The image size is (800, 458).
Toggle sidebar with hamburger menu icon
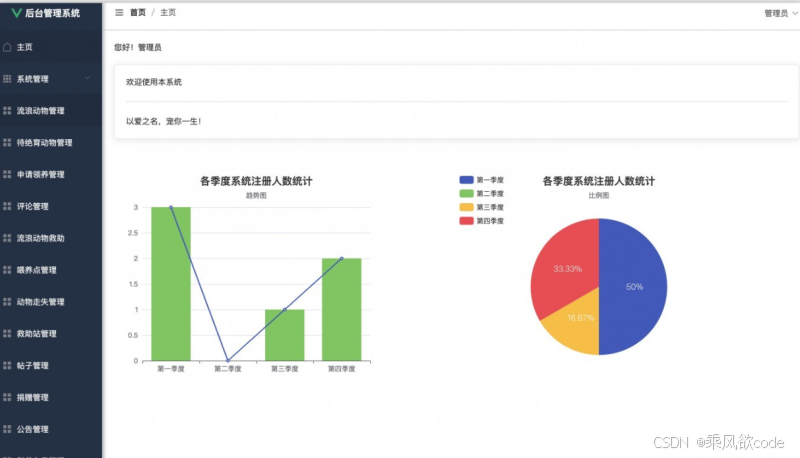tap(119, 13)
